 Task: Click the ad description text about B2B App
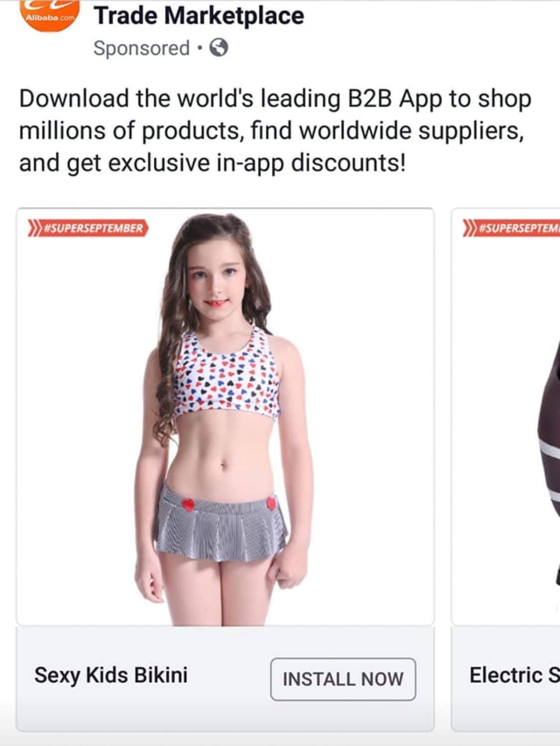[275, 130]
